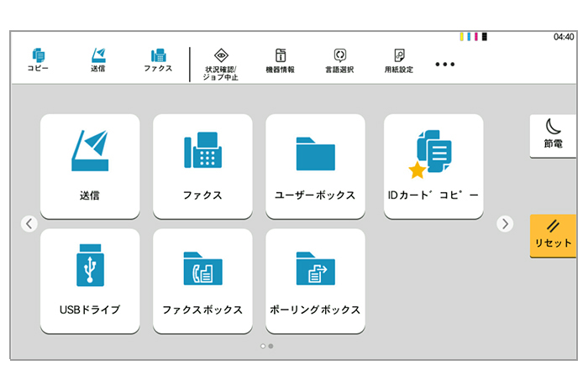Tap the 04:40 clock display

click(x=564, y=37)
